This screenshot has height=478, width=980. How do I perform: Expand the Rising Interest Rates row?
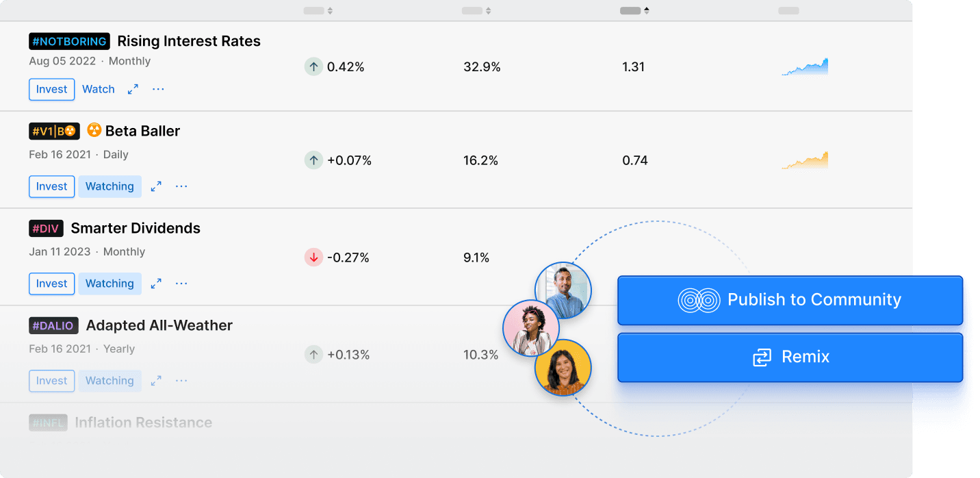[133, 89]
